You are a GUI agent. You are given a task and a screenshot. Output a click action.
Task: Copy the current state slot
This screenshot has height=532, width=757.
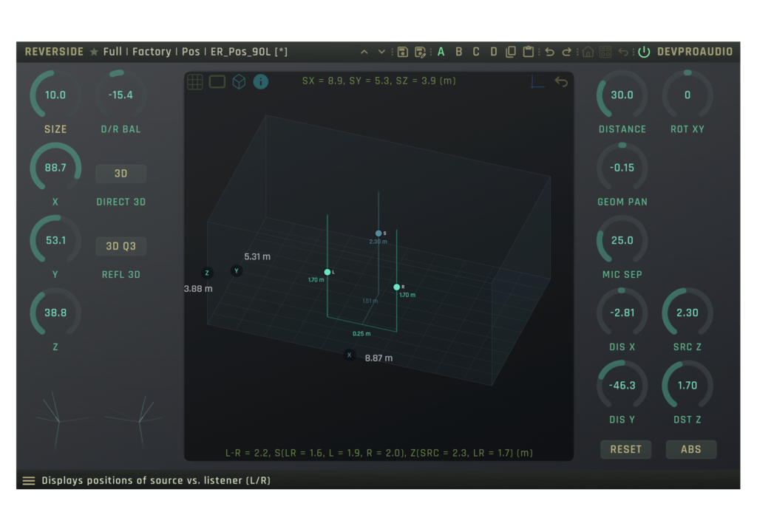(511, 52)
